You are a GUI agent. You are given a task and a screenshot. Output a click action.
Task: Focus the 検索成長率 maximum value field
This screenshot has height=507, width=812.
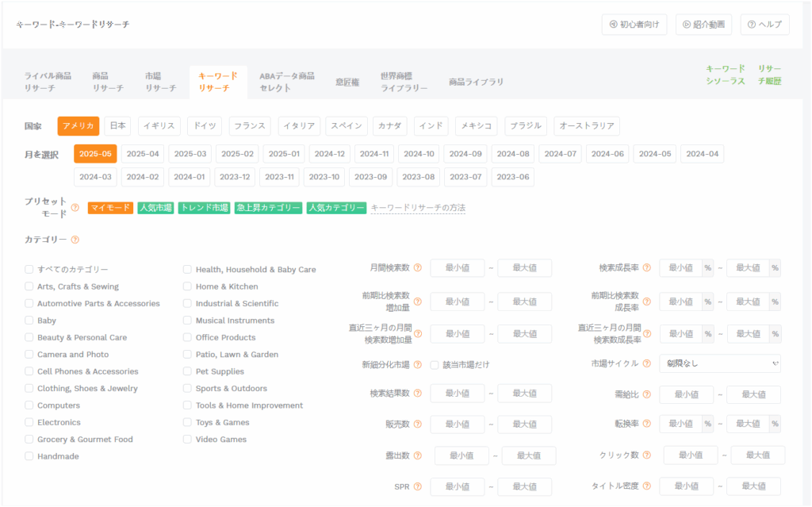click(x=749, y=268)
